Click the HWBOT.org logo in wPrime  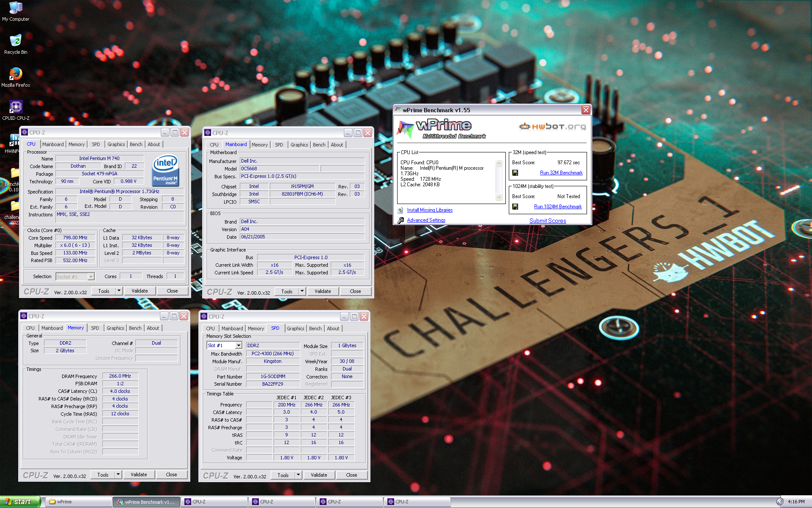[x=552, y=126]
